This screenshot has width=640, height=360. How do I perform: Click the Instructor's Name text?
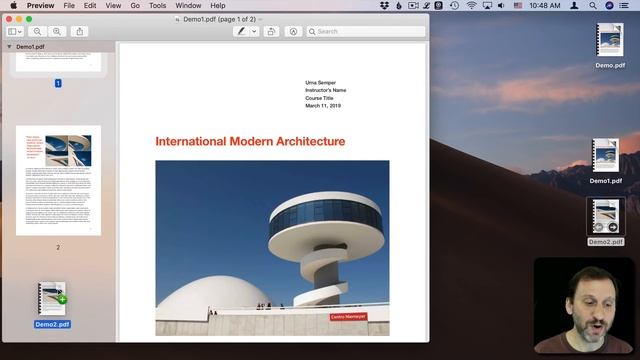tap(325, 90)
